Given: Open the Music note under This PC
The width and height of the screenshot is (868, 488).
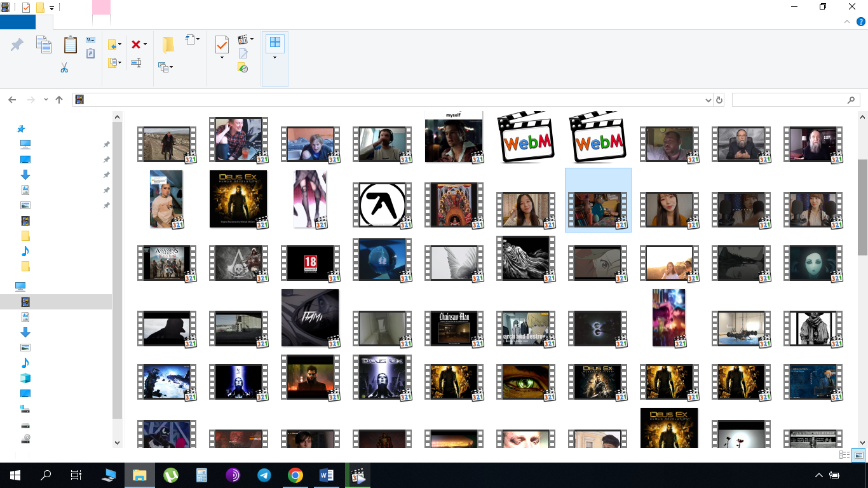Looking at the screenshot, I should (25, 363).
